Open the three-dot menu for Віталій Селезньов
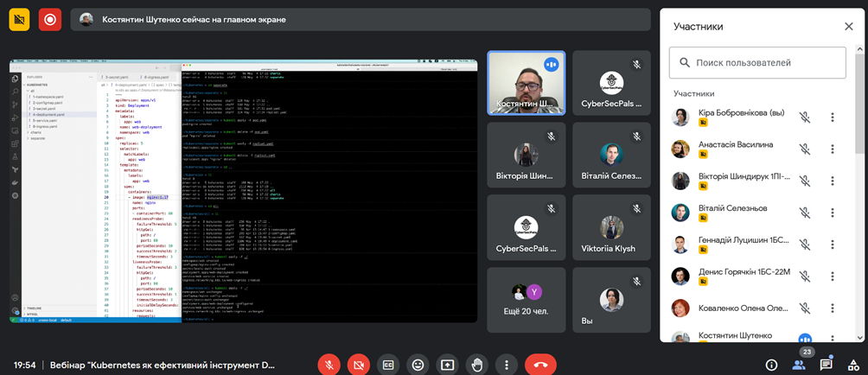The width and height of the screenshot is (868, 375). point(833,213)
